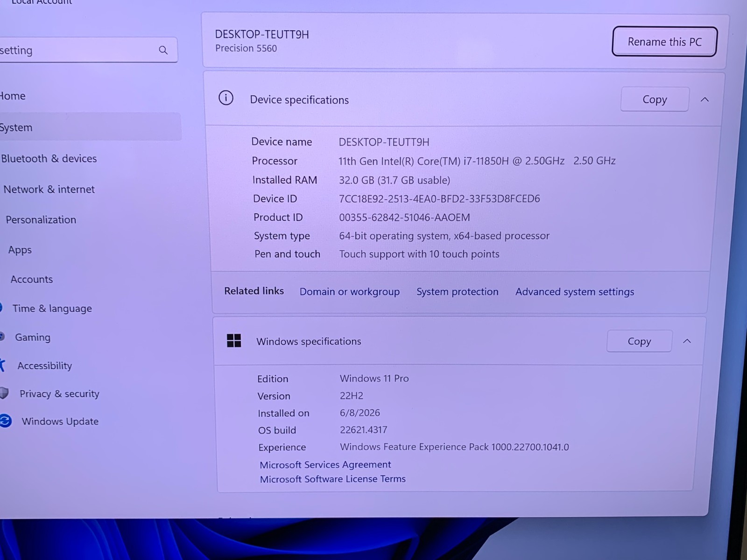
Task: Select the Installed on date 6/8/2026
Action: pyautogui.click(x=360, y=413)
